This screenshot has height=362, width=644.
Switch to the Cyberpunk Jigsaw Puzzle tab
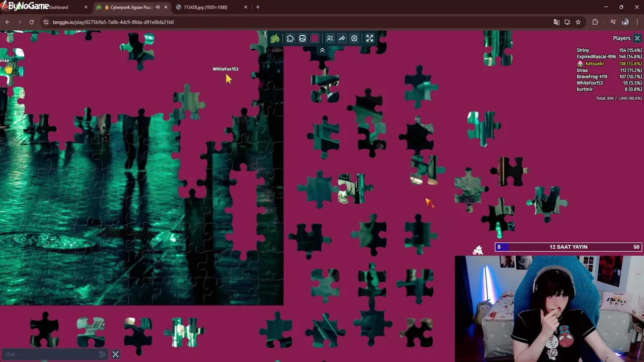131,7
